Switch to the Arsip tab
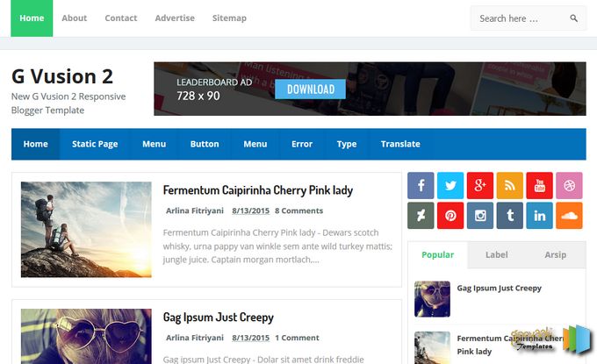The image size is (597, 364). [x=555, y=255]
